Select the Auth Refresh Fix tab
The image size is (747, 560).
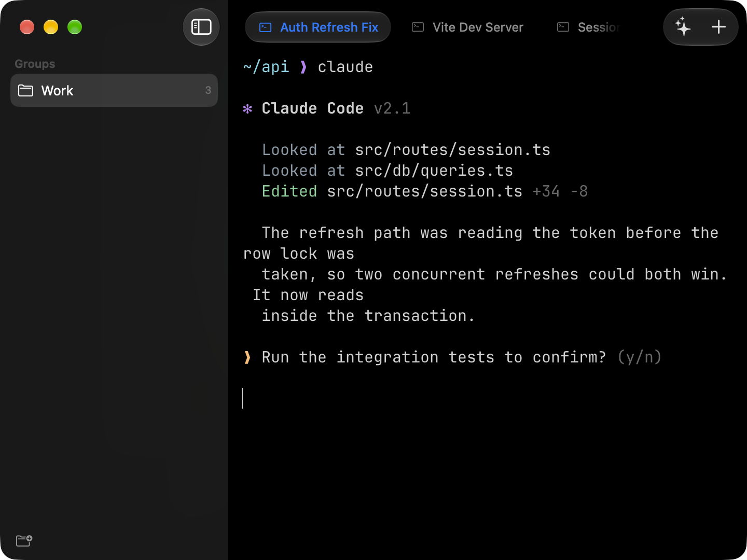pos(318,27)
